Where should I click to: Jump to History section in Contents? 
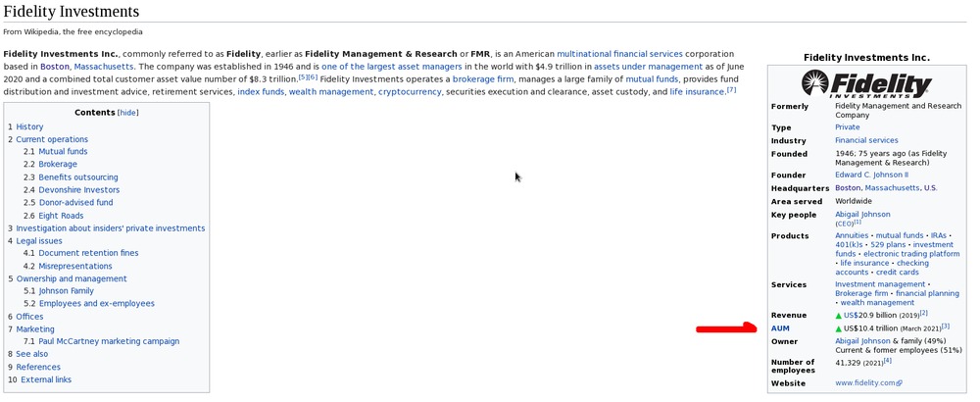tap(29, 126)
